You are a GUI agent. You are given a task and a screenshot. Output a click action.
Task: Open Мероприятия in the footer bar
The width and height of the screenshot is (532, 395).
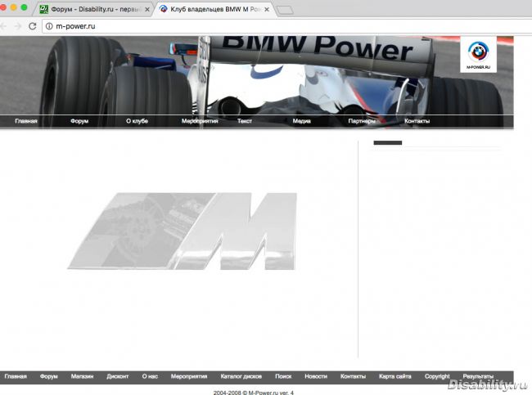click(189, 376)
